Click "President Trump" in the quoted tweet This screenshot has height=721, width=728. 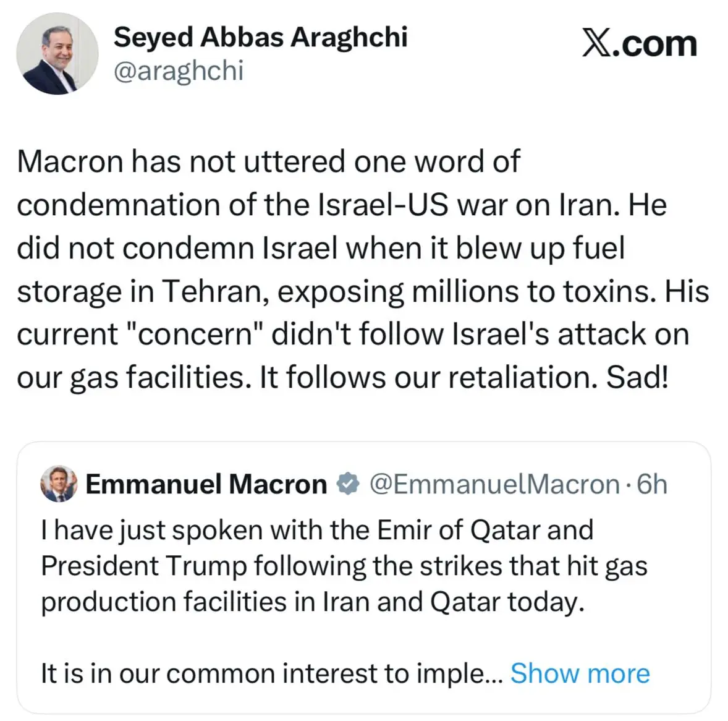click(144, 566)
